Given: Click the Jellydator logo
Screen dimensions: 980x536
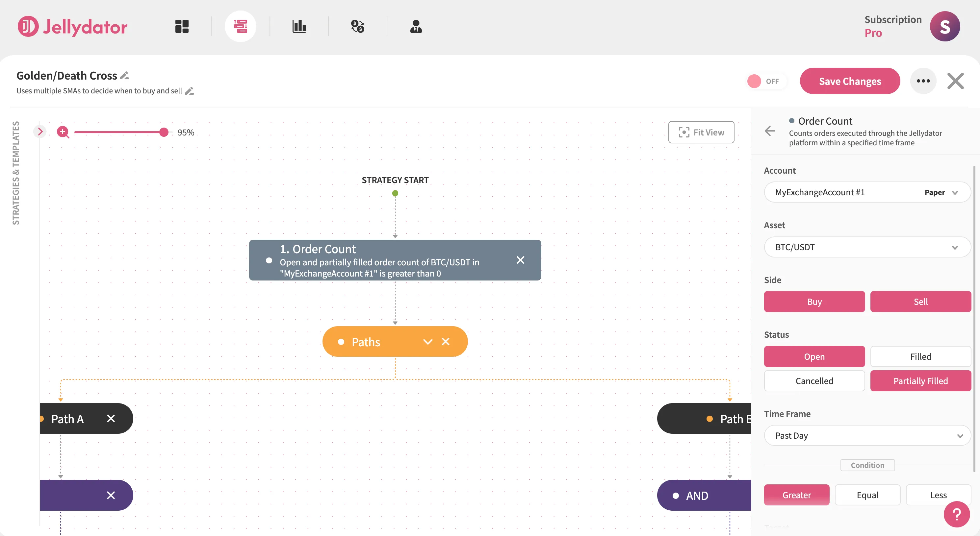Looking at the screenshot, I should coord(73,26).
